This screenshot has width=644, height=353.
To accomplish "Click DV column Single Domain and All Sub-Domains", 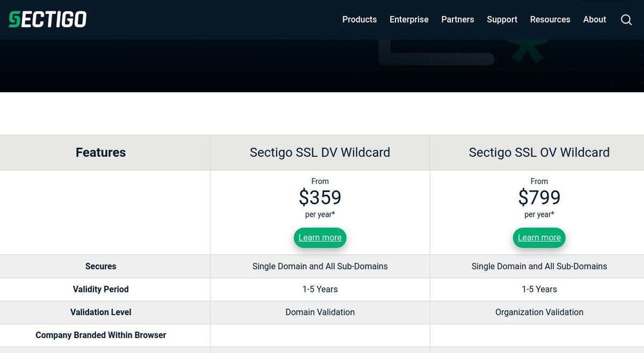I will click(x=320, y=266).
